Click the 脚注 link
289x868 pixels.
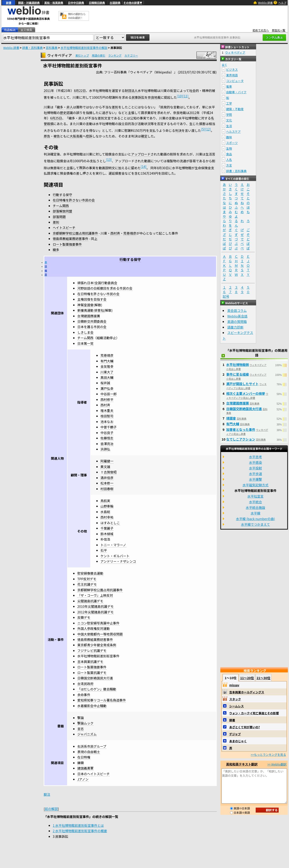(47, 795)
